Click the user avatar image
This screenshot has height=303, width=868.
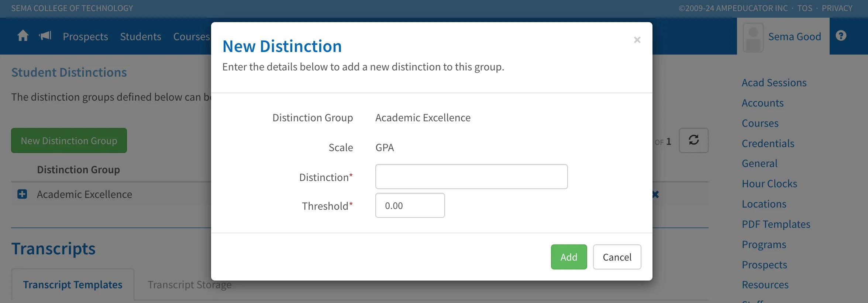coord(753,37)
